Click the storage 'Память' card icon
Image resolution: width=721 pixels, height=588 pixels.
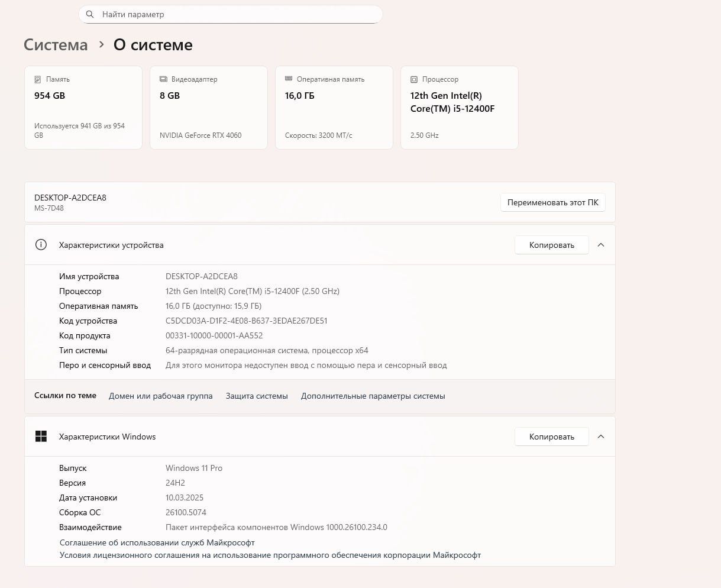click(x=38, y=79)
